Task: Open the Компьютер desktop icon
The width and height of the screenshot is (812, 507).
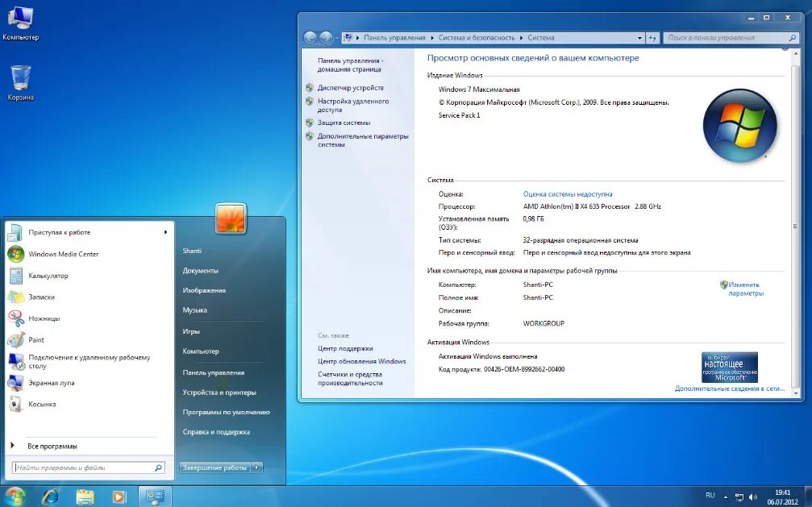Action: coord(21,16)
